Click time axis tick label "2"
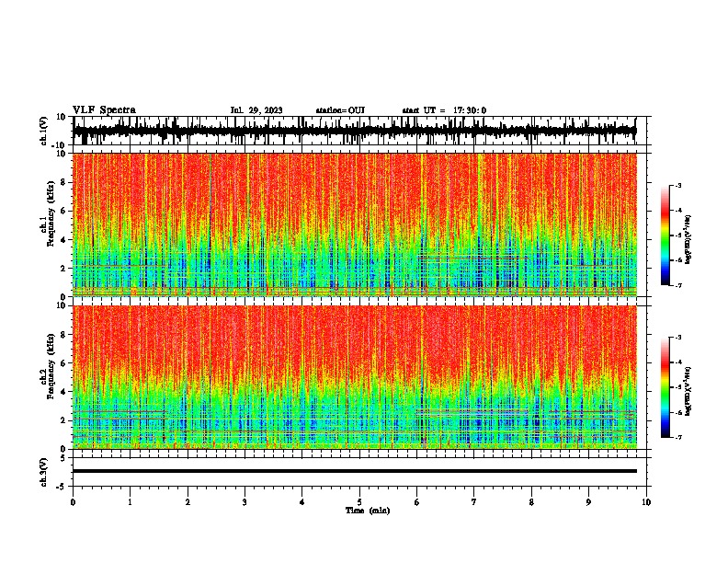 [188, 502]
